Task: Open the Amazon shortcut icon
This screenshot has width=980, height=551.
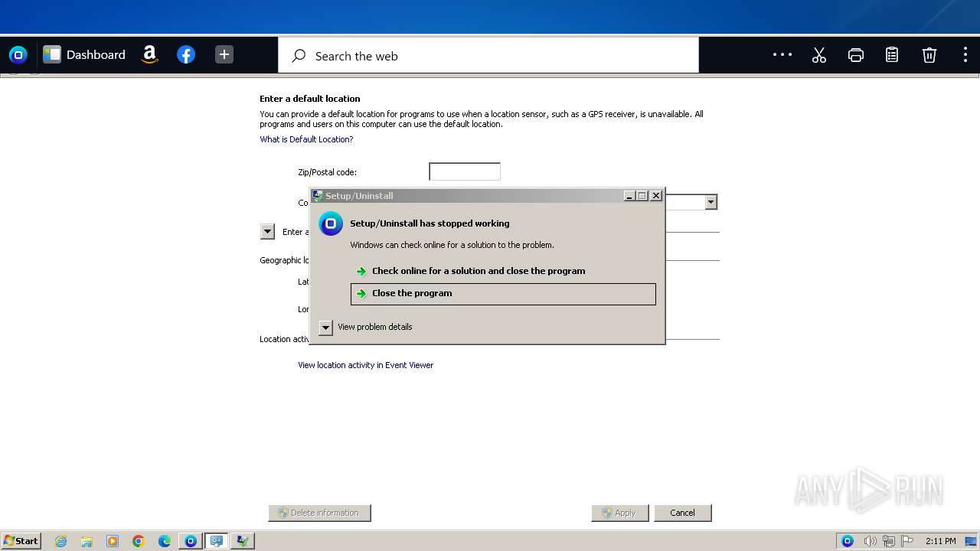Action: click(150, 54)
